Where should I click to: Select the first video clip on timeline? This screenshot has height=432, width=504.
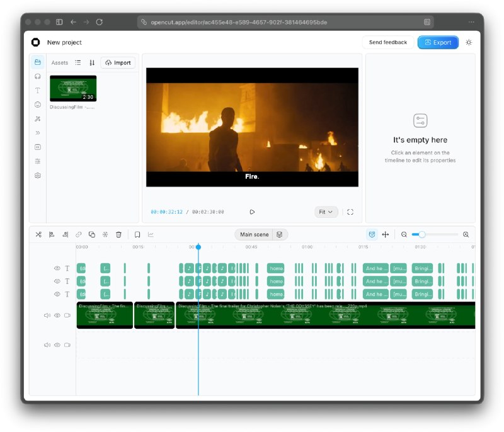105,315
